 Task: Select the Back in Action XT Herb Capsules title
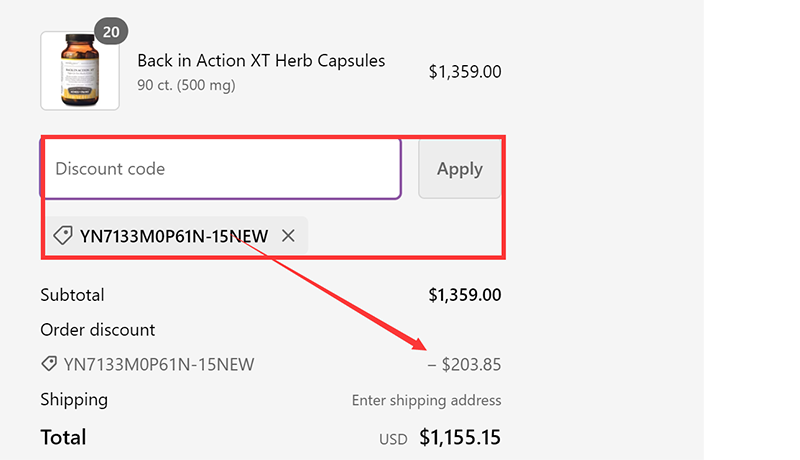coord(261,61)
